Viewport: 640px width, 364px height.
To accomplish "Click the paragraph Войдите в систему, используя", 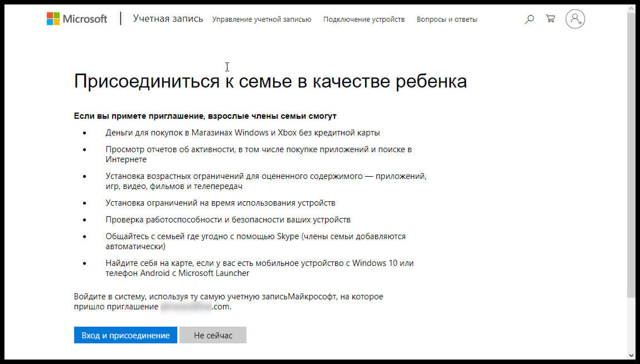I will [229, 302].
